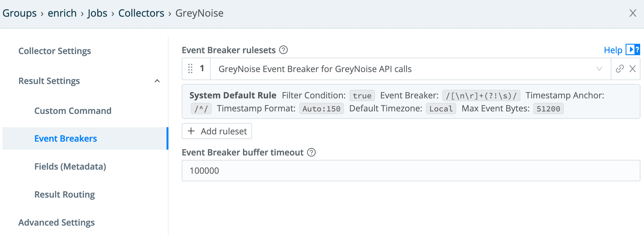This screenshot has width=644, height=235.
Task: Switch to Fields (Metadata) section
Action: [x=70, y=167]
